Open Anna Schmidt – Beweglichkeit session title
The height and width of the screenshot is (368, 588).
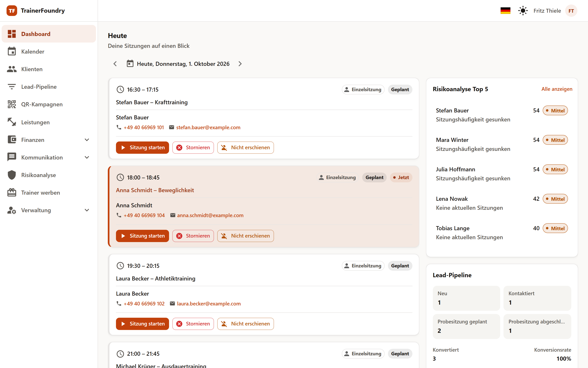pyautogui.click(x=155, y=190)
